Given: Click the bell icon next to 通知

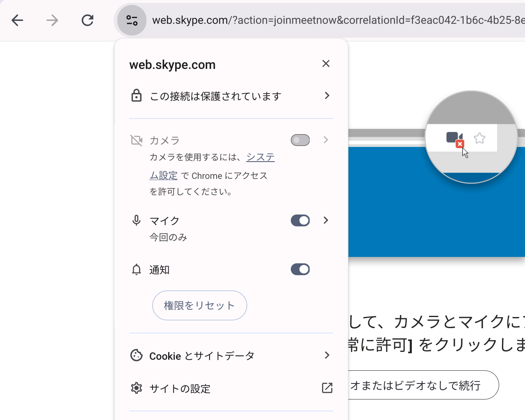Looking at the screenshot, I should [x=136, y=269].
